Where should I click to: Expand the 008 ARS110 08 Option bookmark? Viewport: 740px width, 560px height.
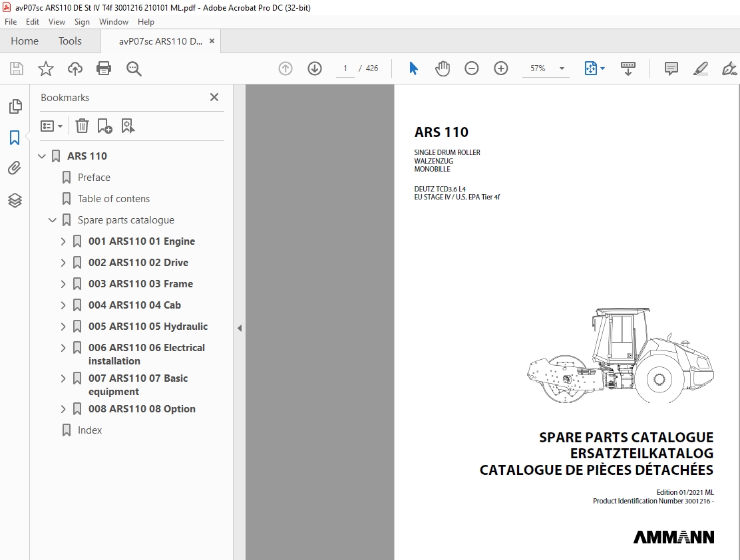click(x=63, y=409)
